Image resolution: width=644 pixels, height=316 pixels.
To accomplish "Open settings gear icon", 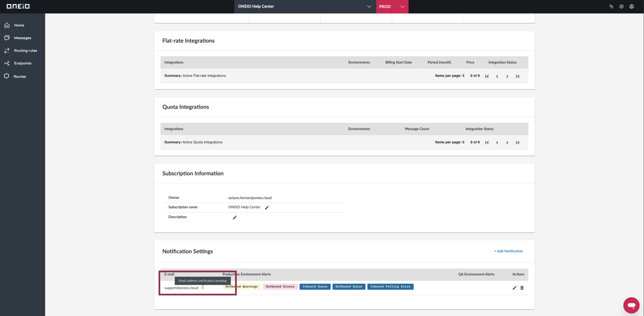I will click(x=622, y=6).
